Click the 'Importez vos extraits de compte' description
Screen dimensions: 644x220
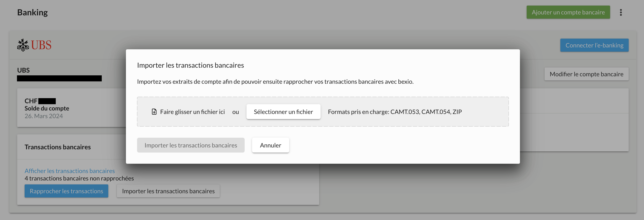pos(275,82)
